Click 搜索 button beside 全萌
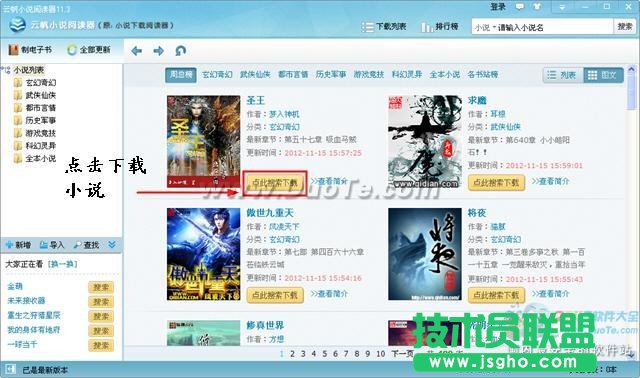The height and width of the screenshot is (378, 640). click(x=100, y=287)
